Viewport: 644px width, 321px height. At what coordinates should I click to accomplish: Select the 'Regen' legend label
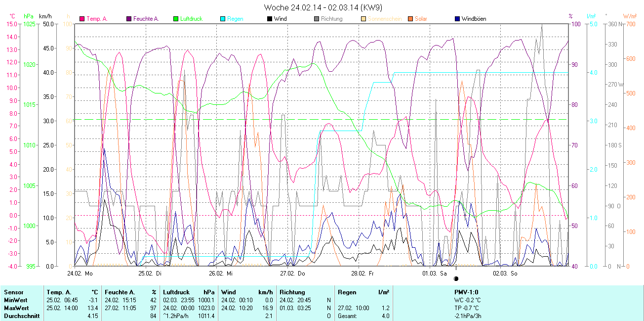[235, 19]
